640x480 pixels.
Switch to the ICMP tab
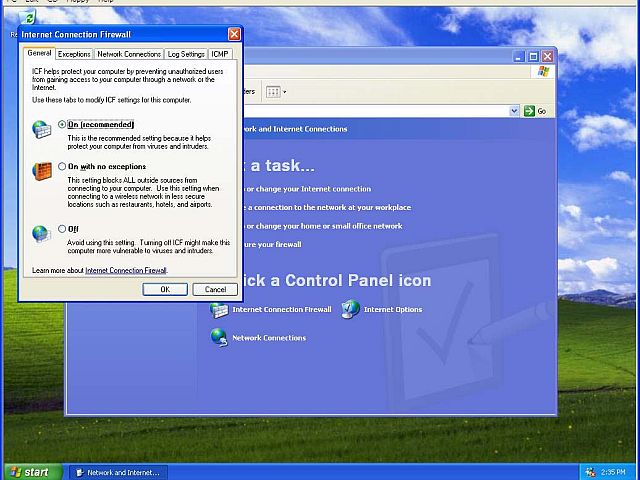click(220, 54)
